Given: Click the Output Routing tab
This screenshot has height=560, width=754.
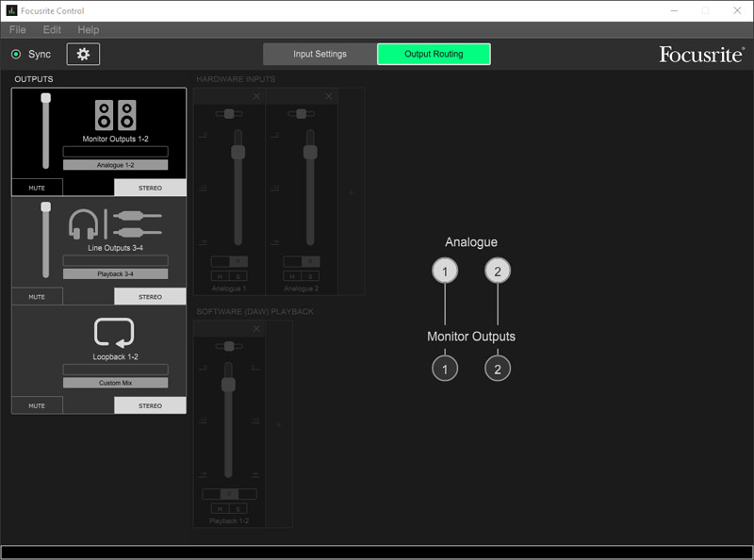Looking at the screenshot, I should pos(434,54).
